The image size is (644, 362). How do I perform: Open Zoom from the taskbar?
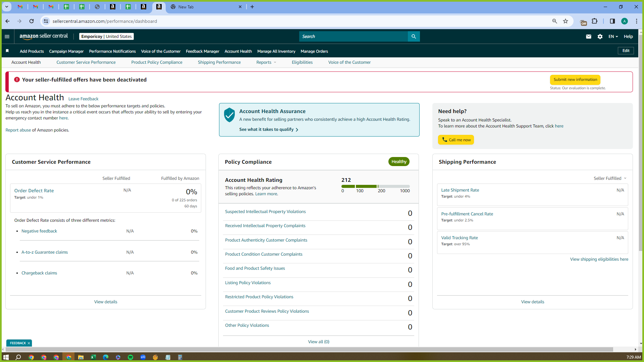tap(143, 357)
